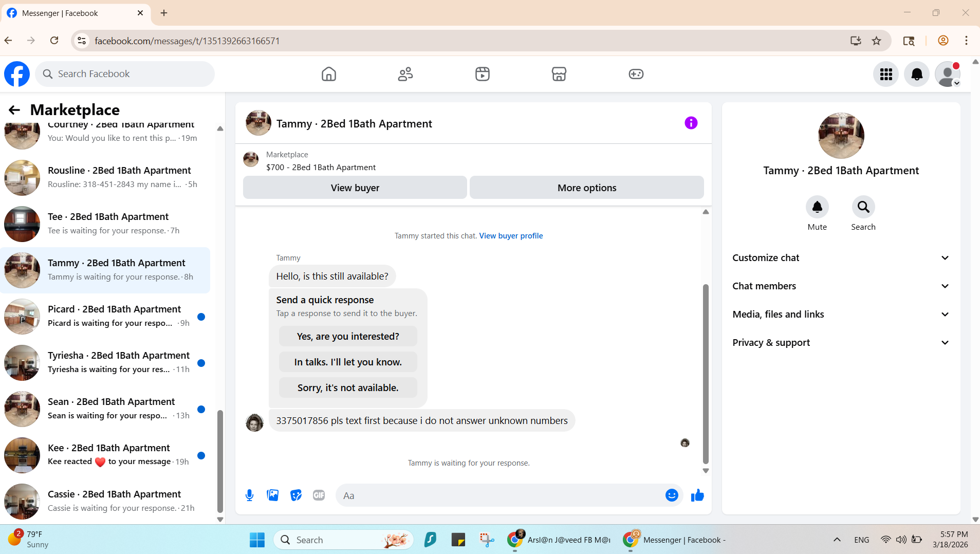Click the Facebook logo
The height and width of the screenshot is (554, 980).
[x=17, y=74]
